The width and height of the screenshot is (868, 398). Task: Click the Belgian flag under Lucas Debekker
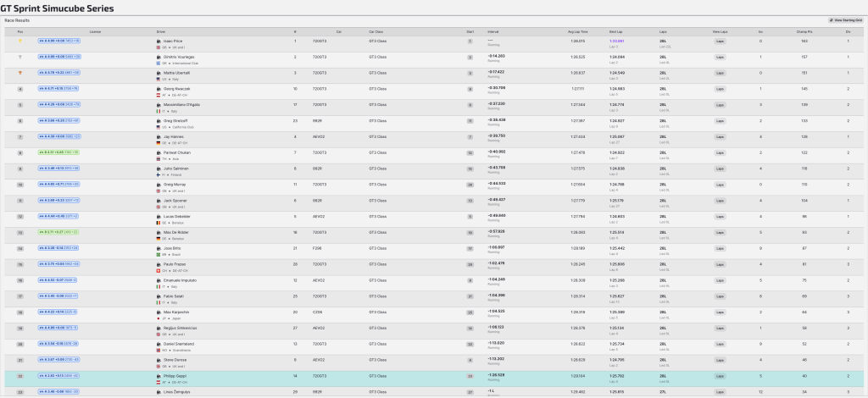pyautogui.click(x=159, y=223)
